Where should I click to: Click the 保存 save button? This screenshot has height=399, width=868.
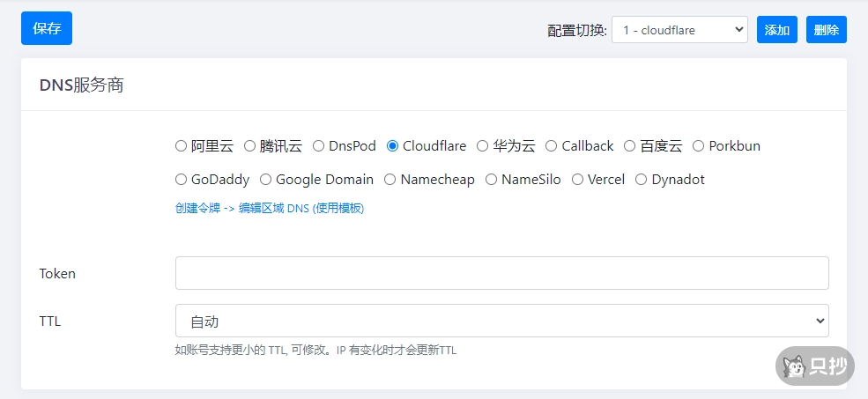pyautogui.click(x=47, y=28)
